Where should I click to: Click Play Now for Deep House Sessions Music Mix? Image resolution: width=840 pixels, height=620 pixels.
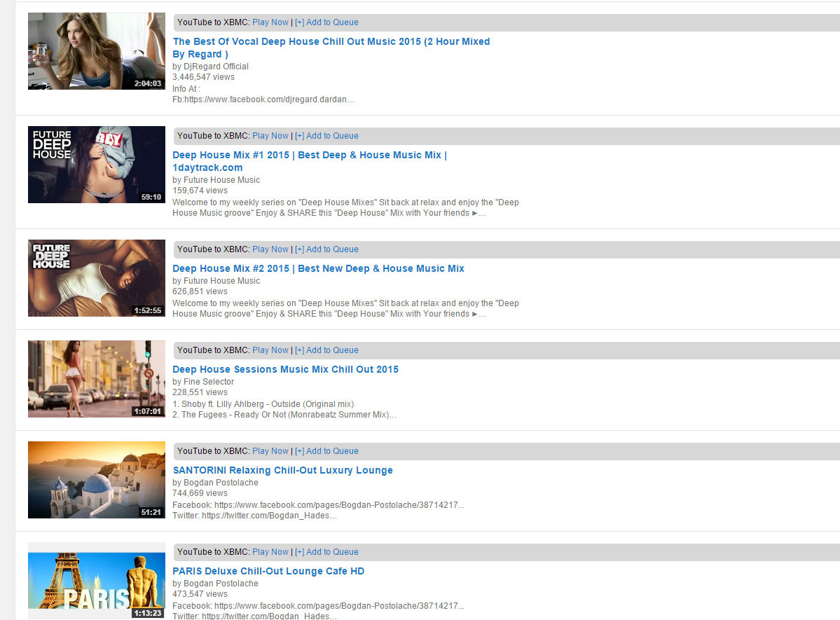(270, 350)
